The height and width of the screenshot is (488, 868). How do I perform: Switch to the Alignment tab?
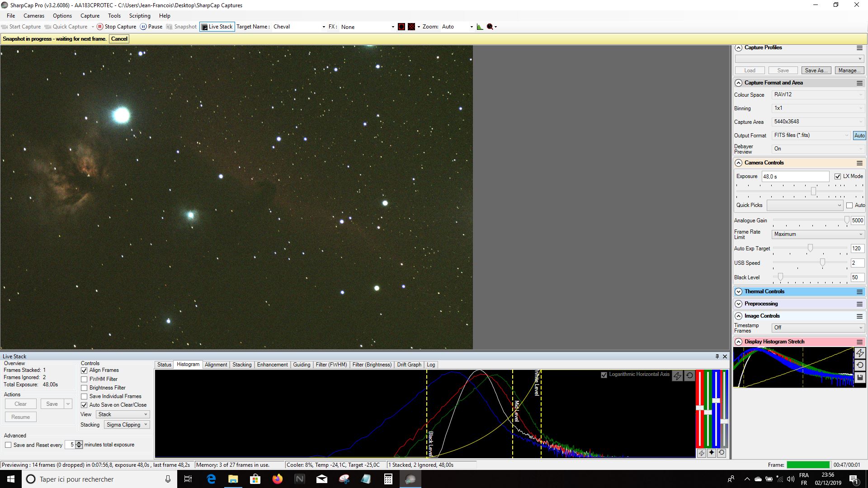216,365
